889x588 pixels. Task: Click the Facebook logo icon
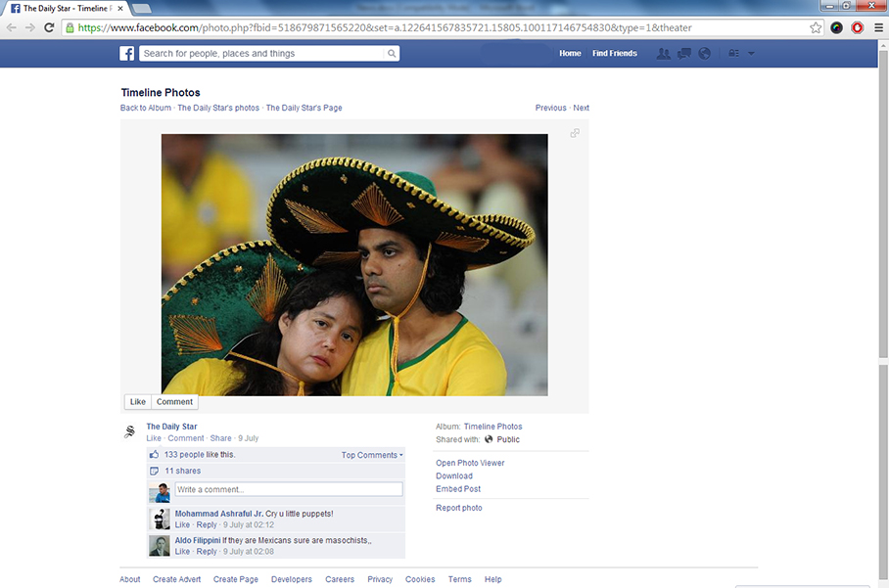(127, 53)
